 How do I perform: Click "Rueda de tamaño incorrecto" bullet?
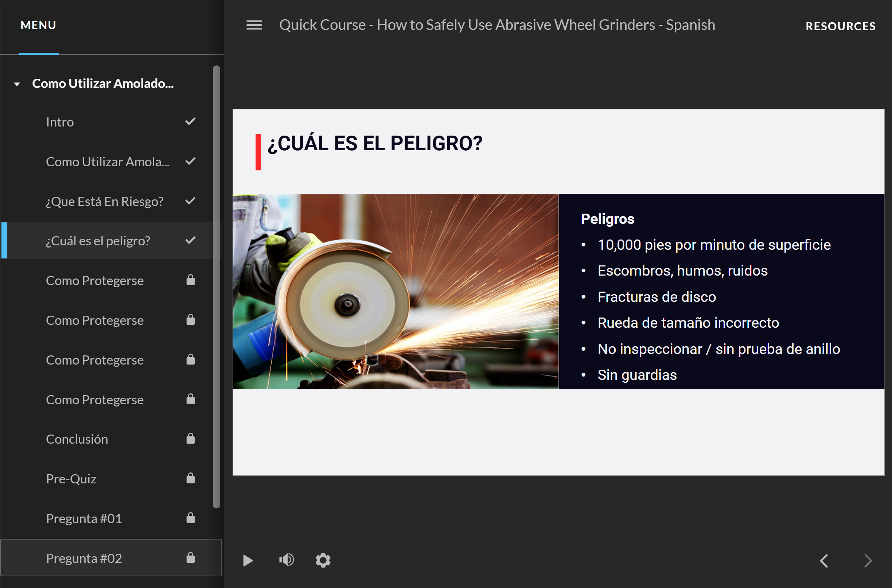688,323
